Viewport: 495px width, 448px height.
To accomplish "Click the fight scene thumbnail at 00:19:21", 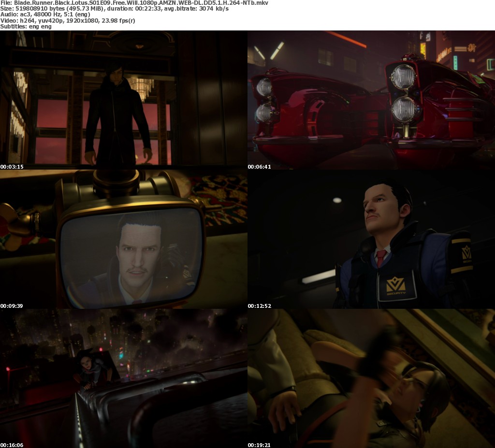I will 371,378.
